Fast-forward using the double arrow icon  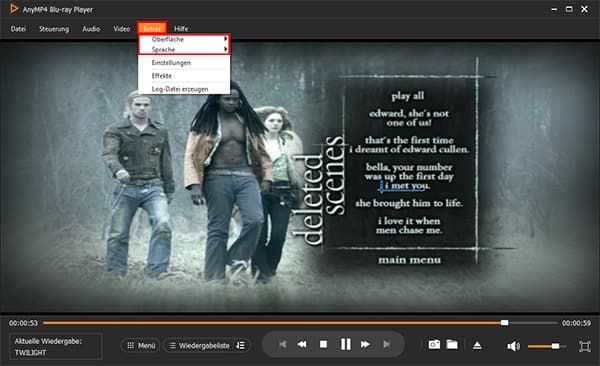pyautogui.click(x=365, y=345)
